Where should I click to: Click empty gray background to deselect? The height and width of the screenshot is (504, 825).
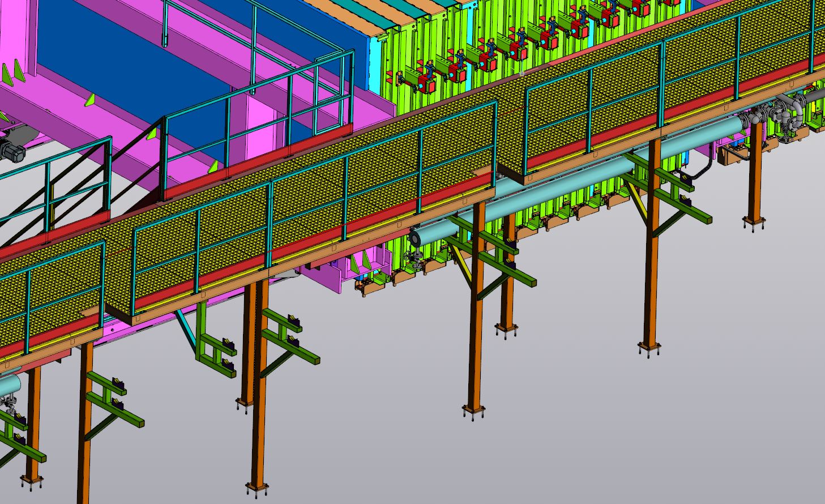566,425
